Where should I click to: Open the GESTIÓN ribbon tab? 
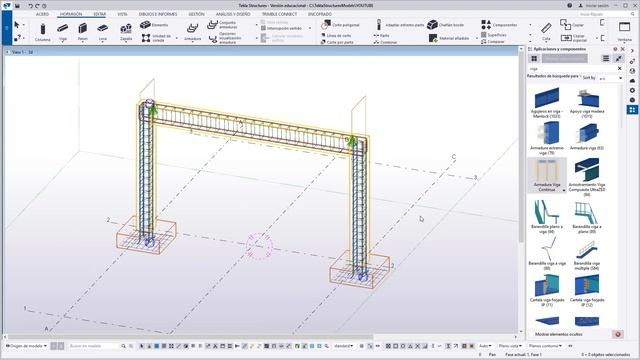196,14
